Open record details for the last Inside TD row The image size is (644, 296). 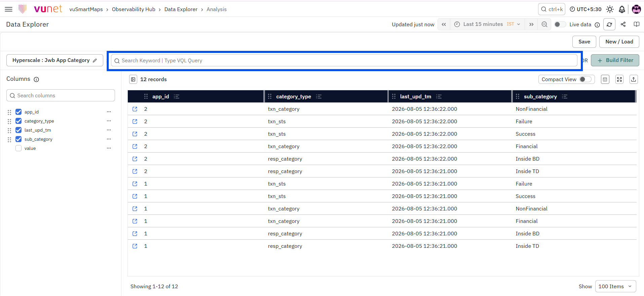[x=135, y=246]
